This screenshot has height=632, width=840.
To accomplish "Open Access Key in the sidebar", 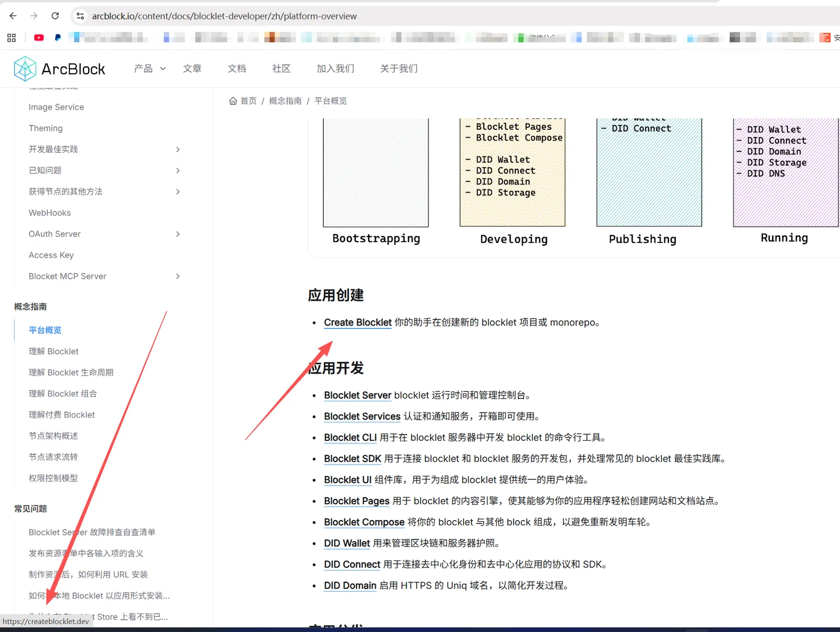I will (x=51, y=255).
